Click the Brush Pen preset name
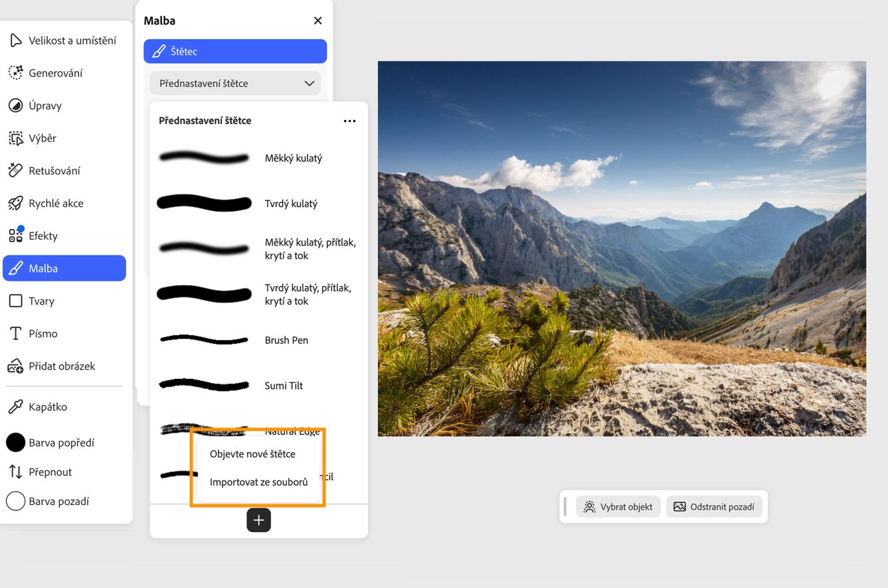The width and height of the screenshot is (888, 588). [286, 340]
